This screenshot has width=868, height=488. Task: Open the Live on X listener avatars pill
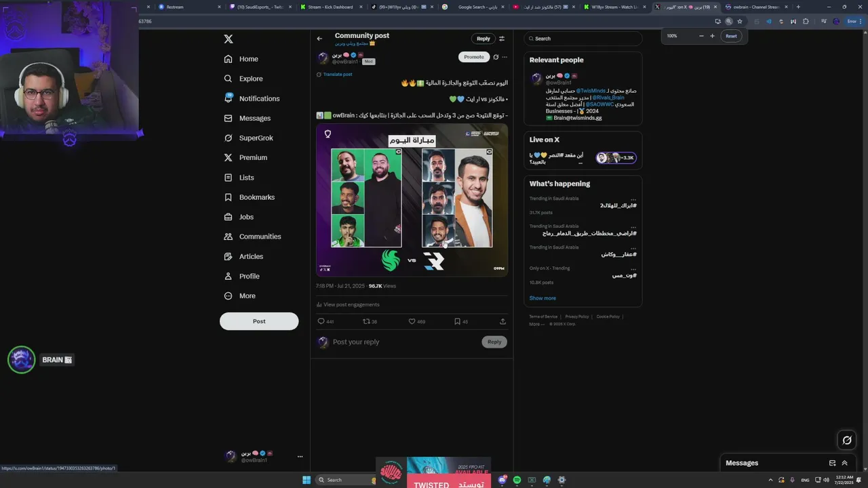point(616,158)
